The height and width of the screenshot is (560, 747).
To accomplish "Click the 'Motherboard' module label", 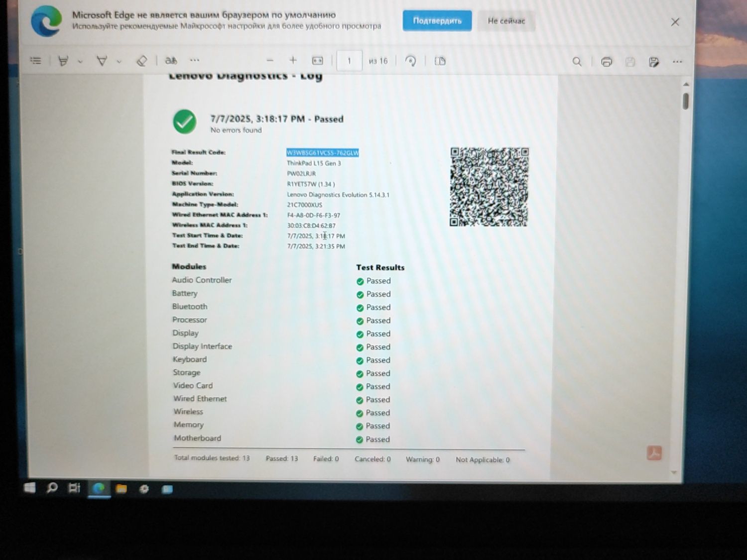I will tap(197, 438).
